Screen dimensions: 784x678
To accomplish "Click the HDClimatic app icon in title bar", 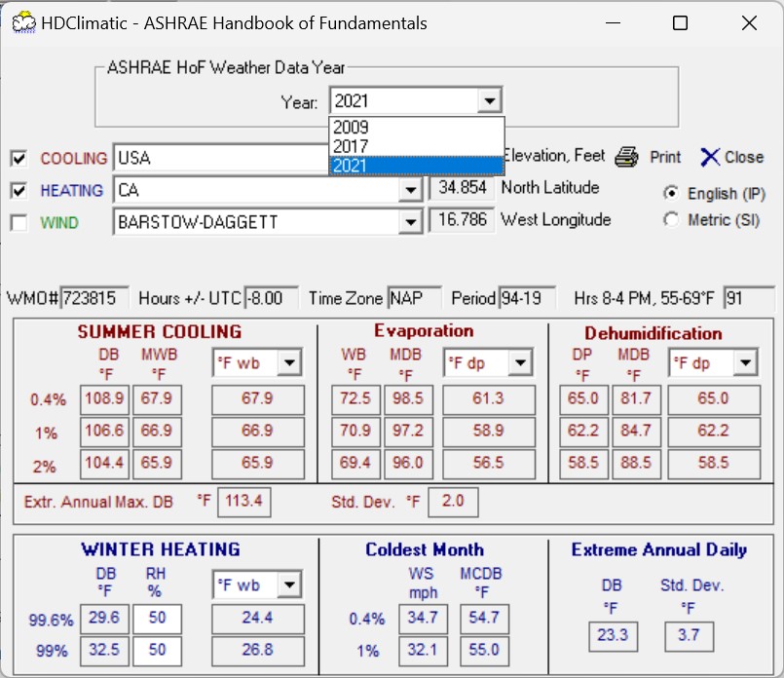I will pos(23,23).
